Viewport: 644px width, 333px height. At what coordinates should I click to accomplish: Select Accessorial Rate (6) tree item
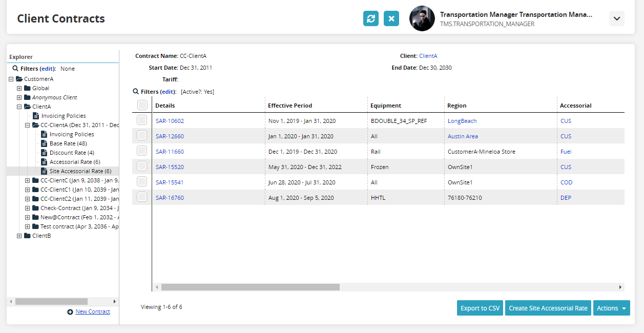[x=71, y=162]
